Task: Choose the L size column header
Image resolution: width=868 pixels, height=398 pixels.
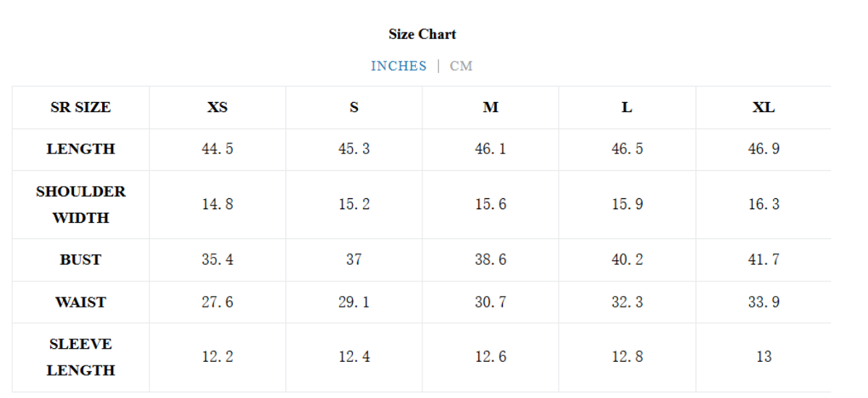Action: click(627, 107)
